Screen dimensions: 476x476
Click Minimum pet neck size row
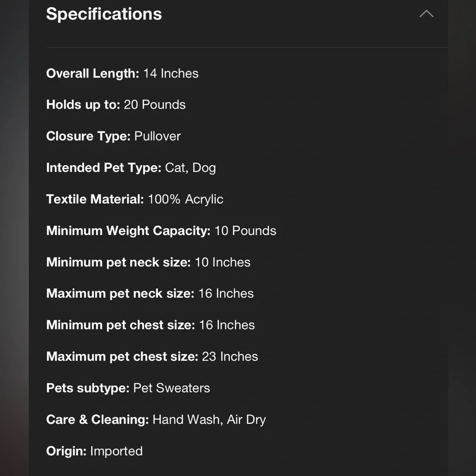pos(149,262)
